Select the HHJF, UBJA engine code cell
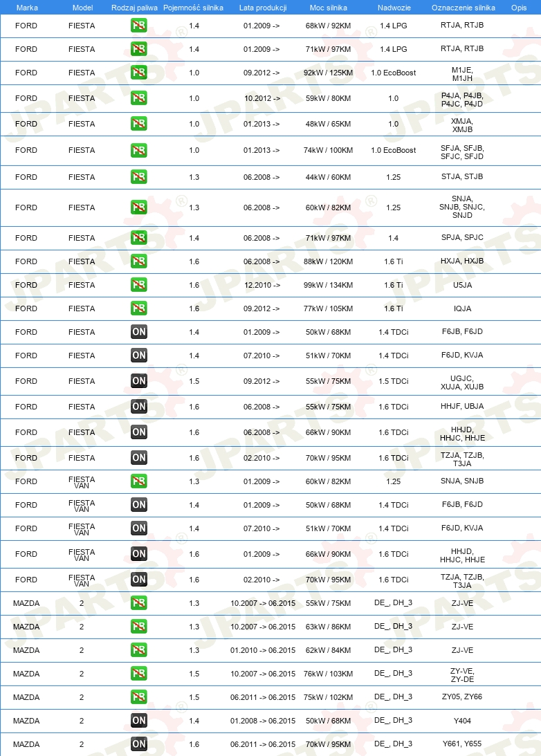The image size is (541, 756). [462, 406]
